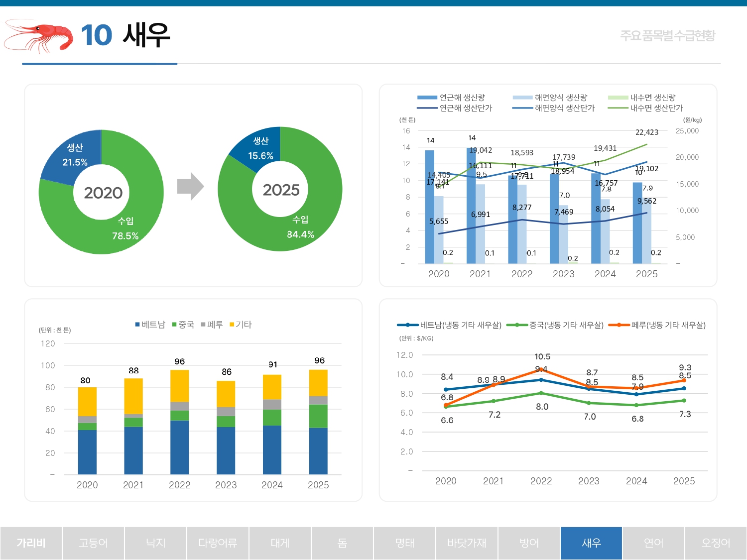747x560 pixels.
Task: Click the 7.3 price label for 2025
Action: 685,414
